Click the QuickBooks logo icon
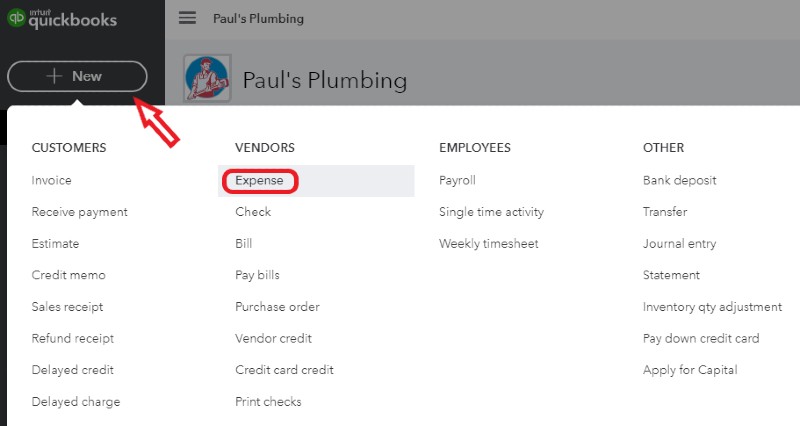 coord(16,18)
